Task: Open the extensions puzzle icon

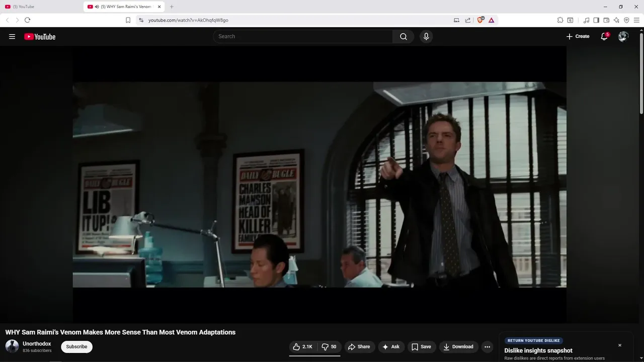Action: [560, 20]
